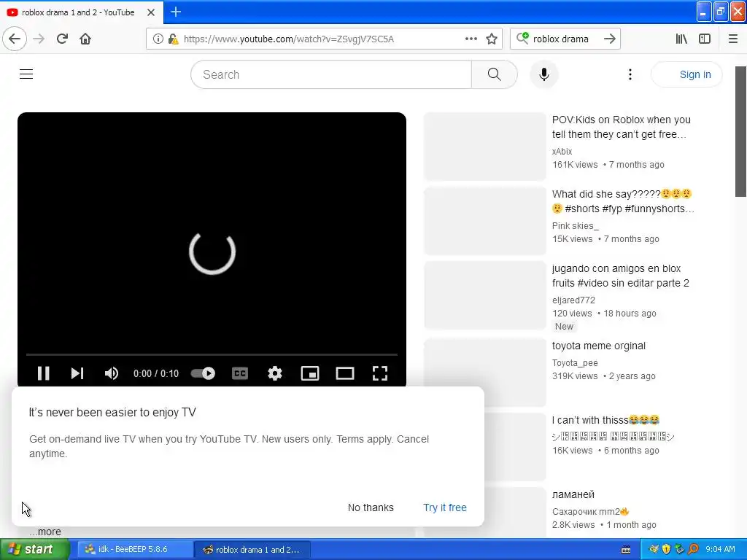Reload the page with refresh icon
The height and width of the screenshot is (560, 747).
[x=62, y=39]
